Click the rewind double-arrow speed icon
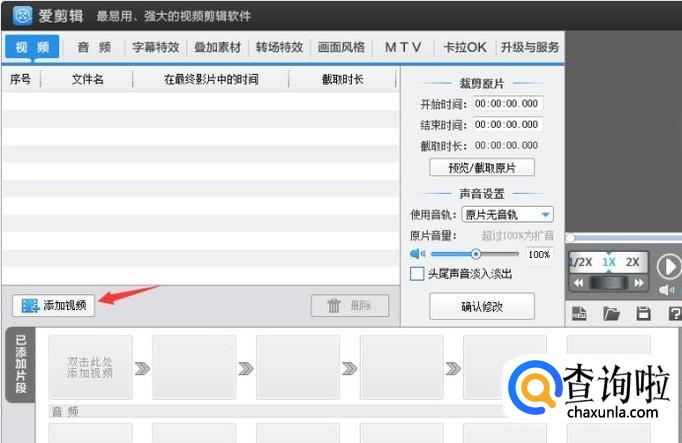682x443 pixels. (578, 283)
